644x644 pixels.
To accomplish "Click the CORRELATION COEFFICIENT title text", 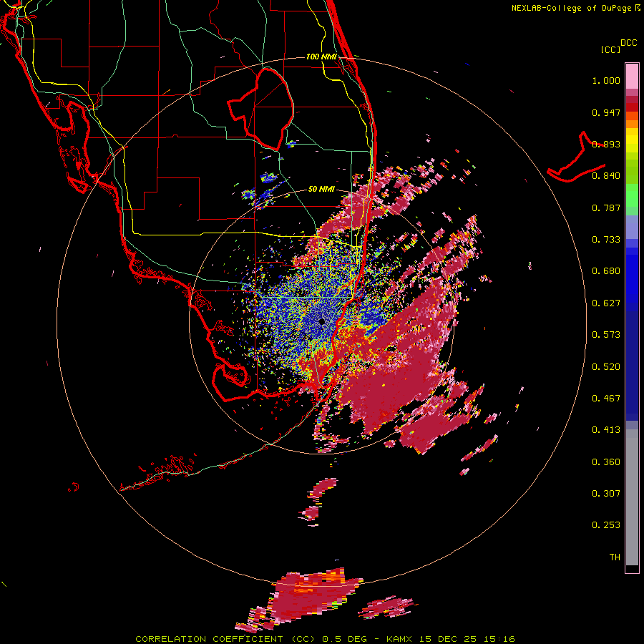I will coord(209,639).
